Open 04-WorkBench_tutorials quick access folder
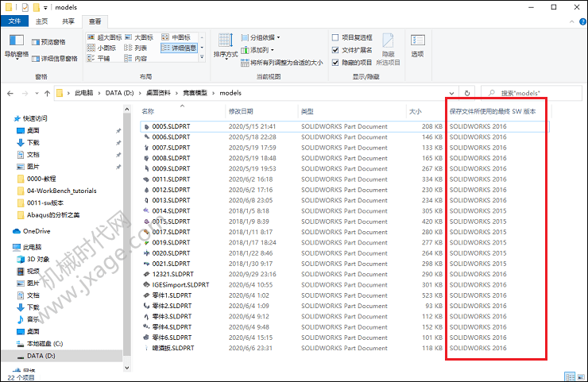The image size is (588, 382). [57, 191]
